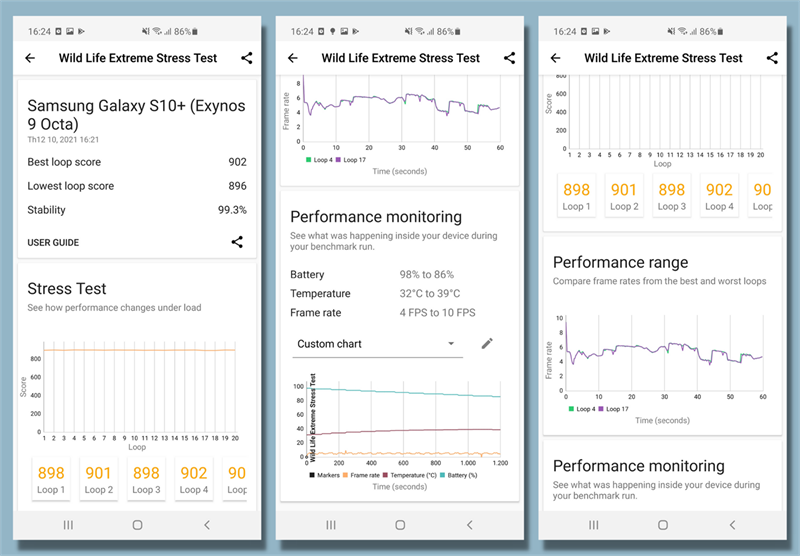The height and width of the screenshot is (556, 800).
Task: Tap share icon beside USER GUIDE
Action: [237, 242]
